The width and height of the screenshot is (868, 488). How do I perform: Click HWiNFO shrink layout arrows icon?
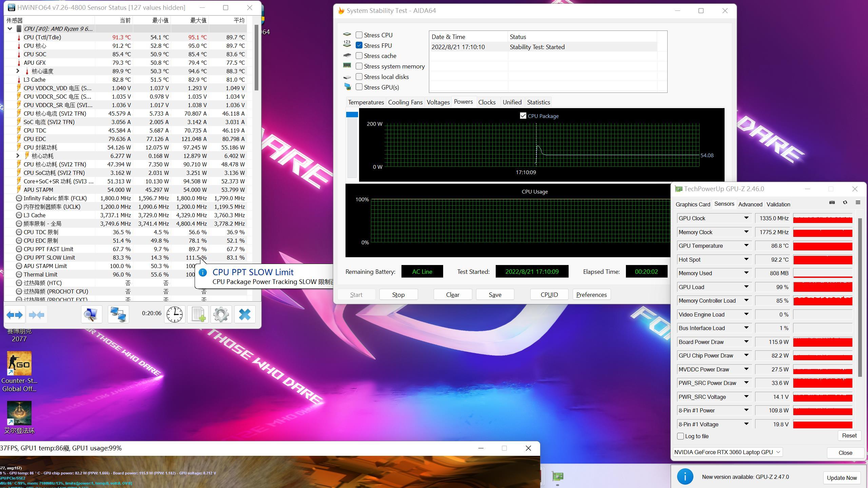tap(37, 315)
